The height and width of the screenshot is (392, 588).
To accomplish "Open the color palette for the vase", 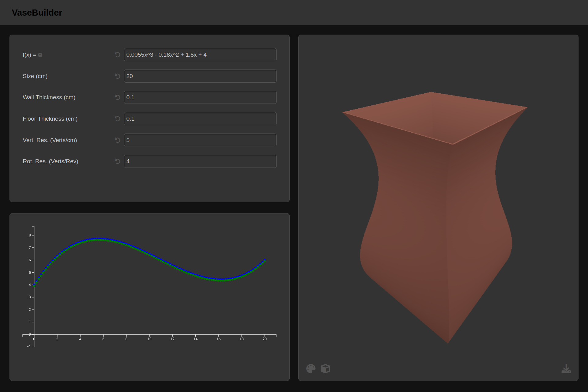I will tap(311, 368).
